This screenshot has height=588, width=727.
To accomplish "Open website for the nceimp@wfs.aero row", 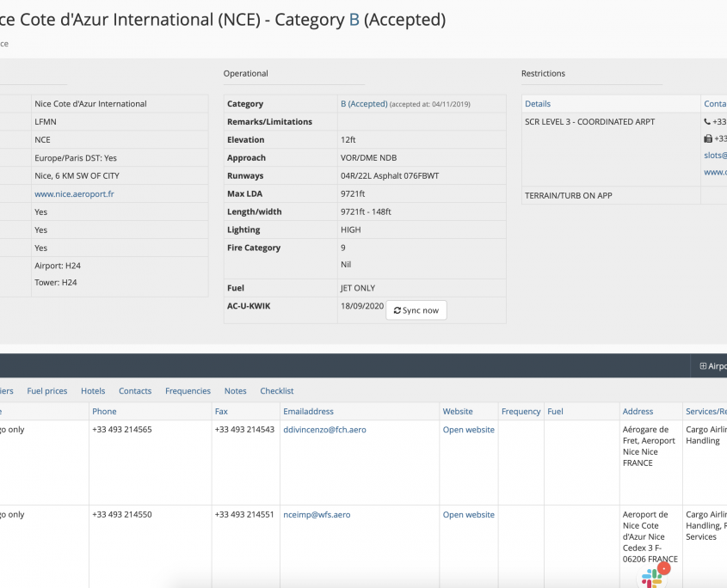I will coord(468,515).
